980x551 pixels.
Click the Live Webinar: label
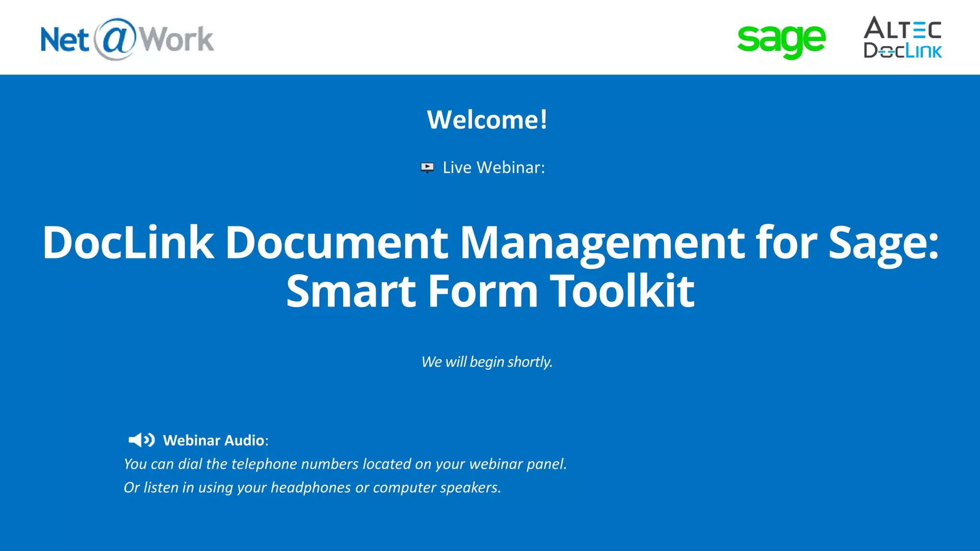click(x=493, y=167)
